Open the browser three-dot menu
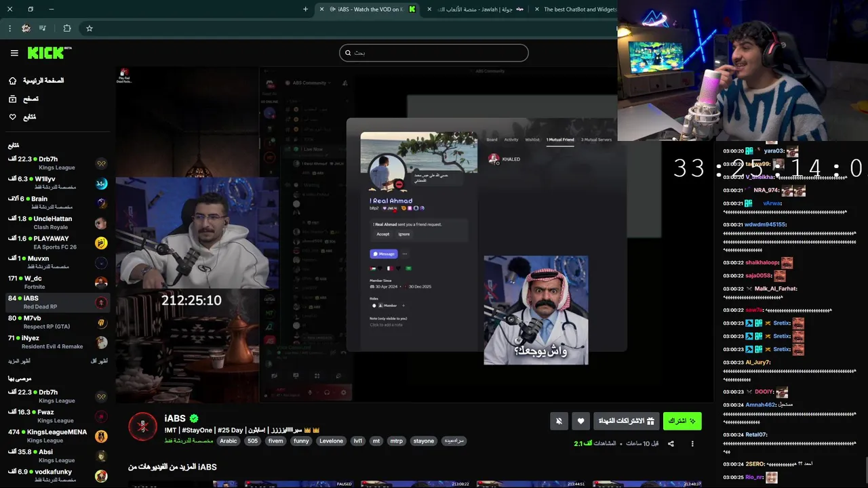This screenshot has height=488, width=868. coord(9,28)
